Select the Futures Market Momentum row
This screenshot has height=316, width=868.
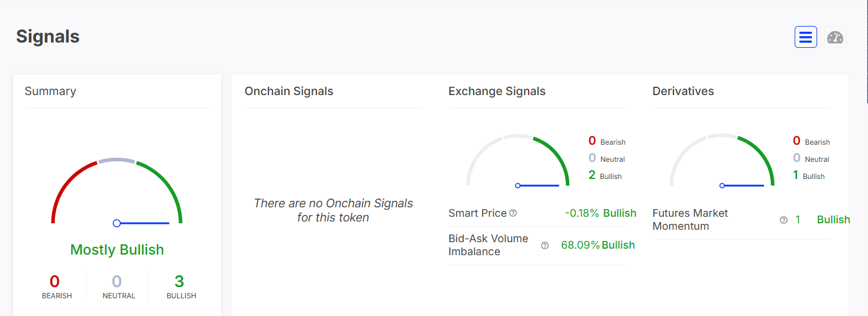click(741, 220)
